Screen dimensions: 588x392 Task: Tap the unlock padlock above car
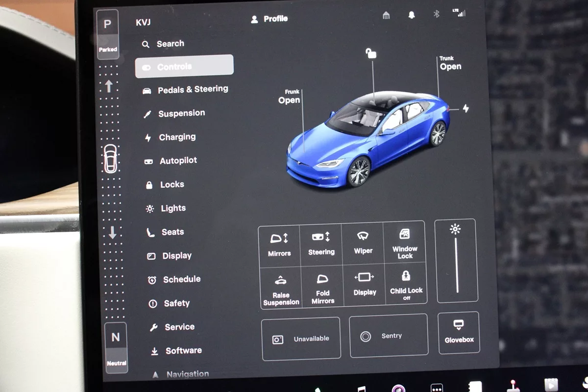pyautogui.click(x=371, y=53)
